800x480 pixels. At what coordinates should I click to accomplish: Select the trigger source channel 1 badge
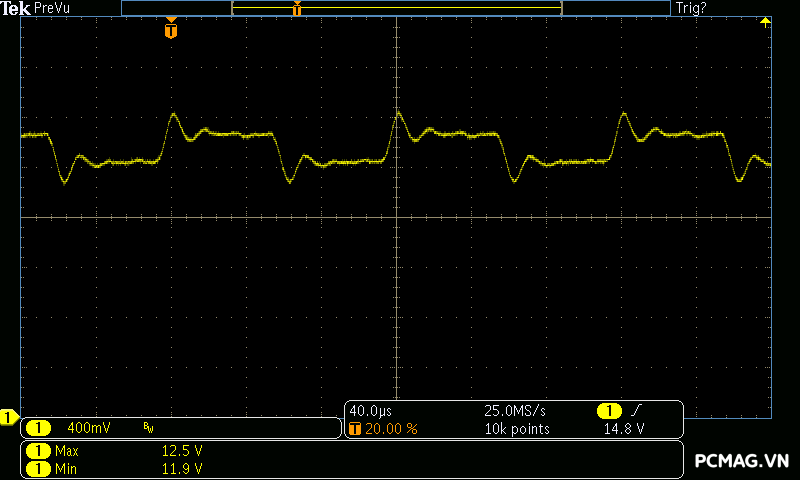609,411
